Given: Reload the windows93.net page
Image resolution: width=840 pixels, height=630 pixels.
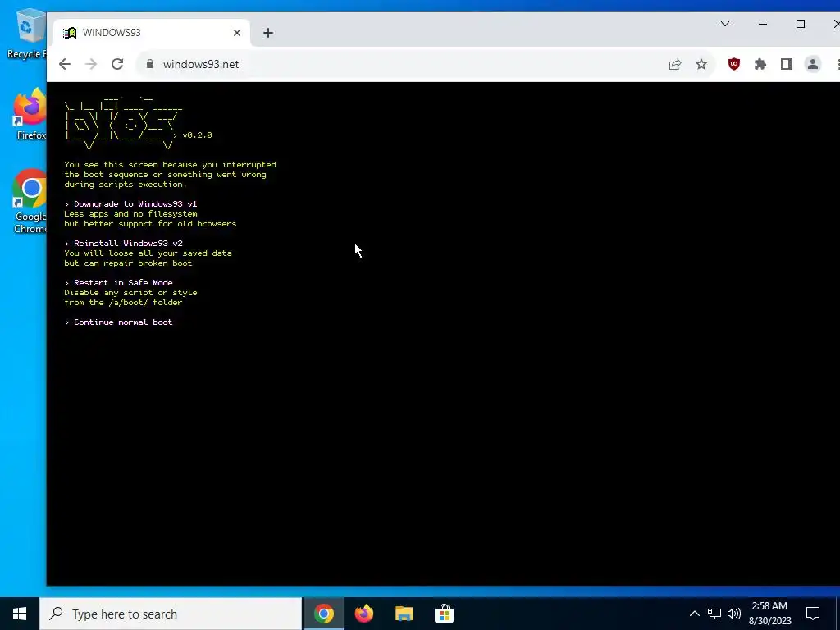Looking at the screenshot, I should click(117, 64).
